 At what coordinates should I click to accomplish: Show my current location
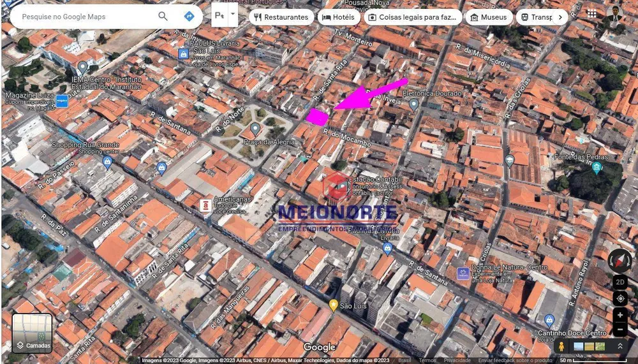620,298
